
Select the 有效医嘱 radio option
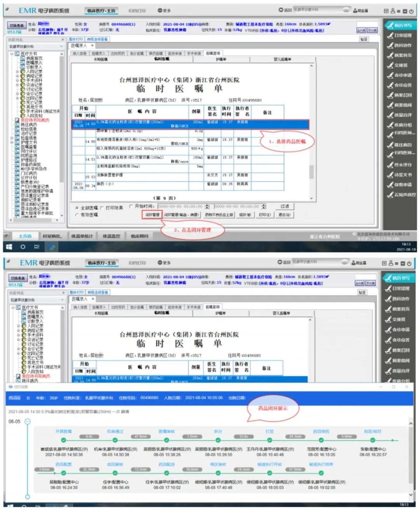[x=77, y=215]
